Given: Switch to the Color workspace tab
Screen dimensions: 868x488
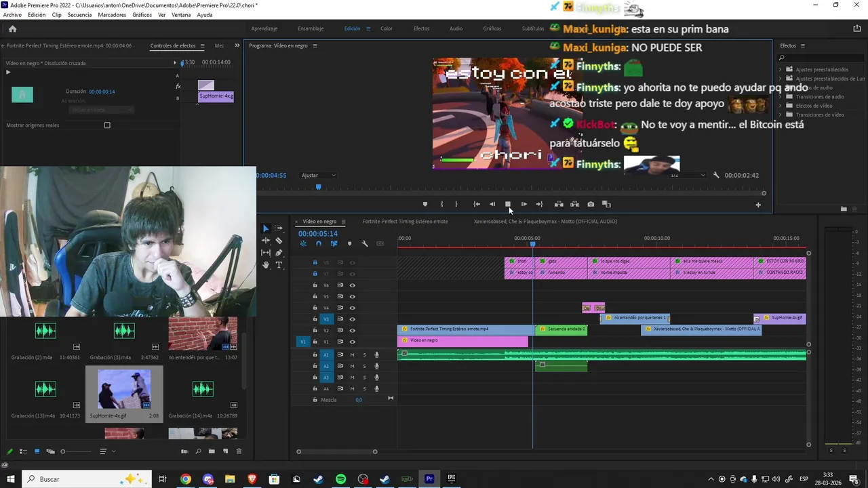Looking at the screenshot, I should (x=387, y=28).
